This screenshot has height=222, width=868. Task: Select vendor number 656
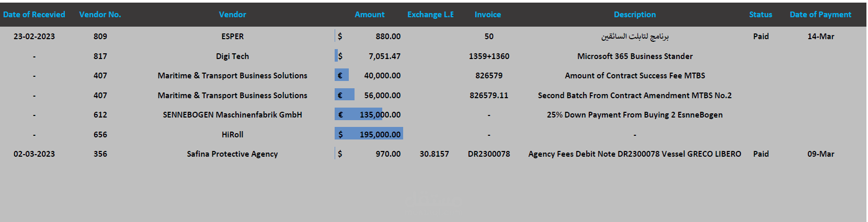[100, 135]
